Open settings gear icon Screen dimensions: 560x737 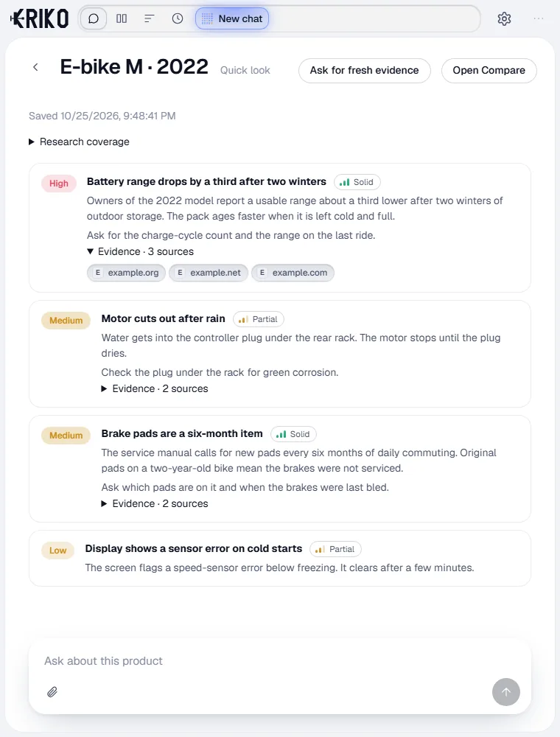(504, 19)
